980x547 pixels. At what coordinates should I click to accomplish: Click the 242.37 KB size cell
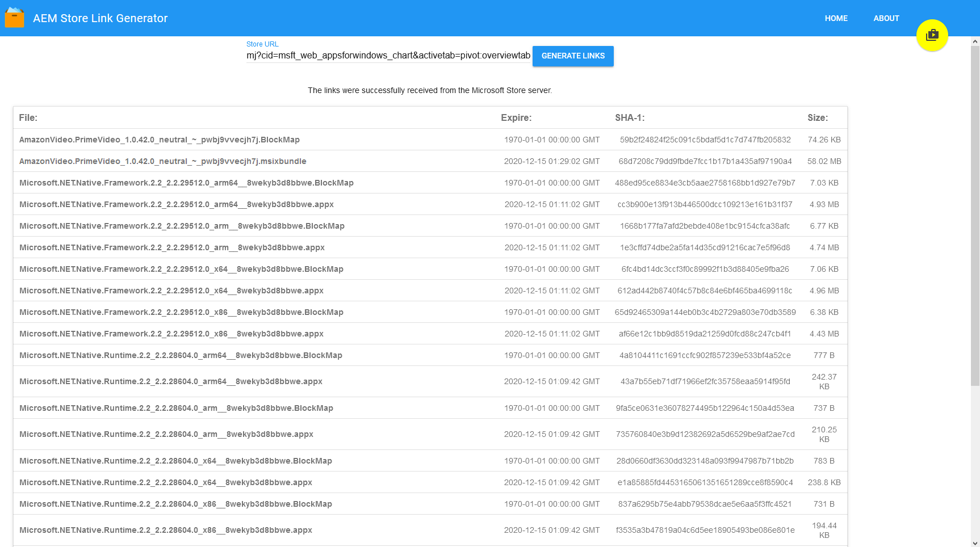point(824,381)
